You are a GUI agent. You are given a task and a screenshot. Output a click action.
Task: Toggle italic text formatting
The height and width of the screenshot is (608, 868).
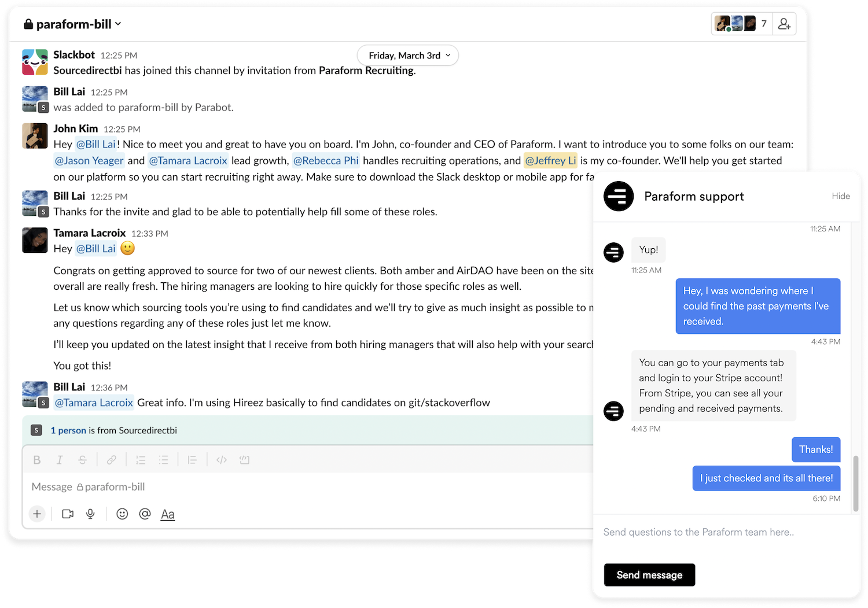(60, 460)
